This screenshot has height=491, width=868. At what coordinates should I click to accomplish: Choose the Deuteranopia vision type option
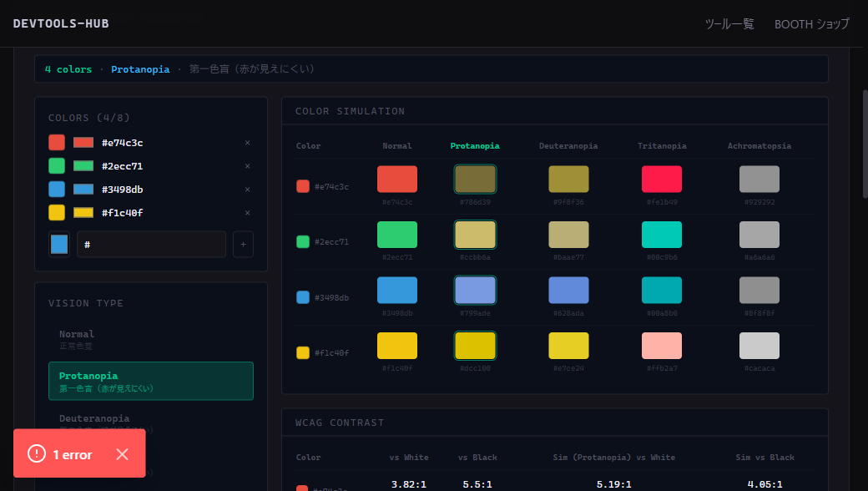(x=150, y=423)
